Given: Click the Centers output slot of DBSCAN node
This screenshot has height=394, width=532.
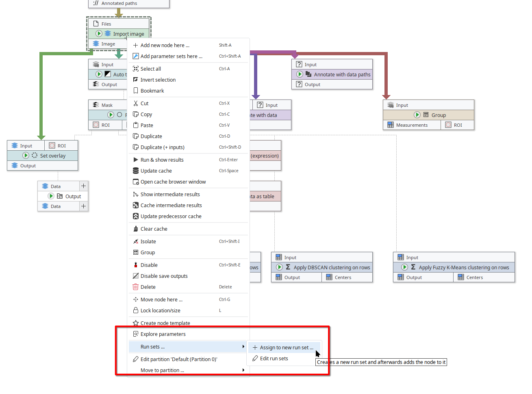Looking at the screenshot, I should tap(343, 277).
